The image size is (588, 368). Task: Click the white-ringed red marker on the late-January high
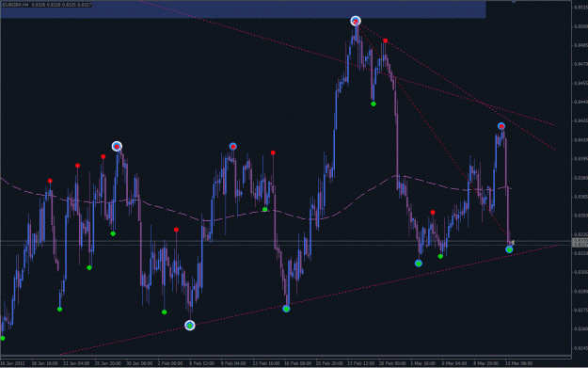pos(117,146)
